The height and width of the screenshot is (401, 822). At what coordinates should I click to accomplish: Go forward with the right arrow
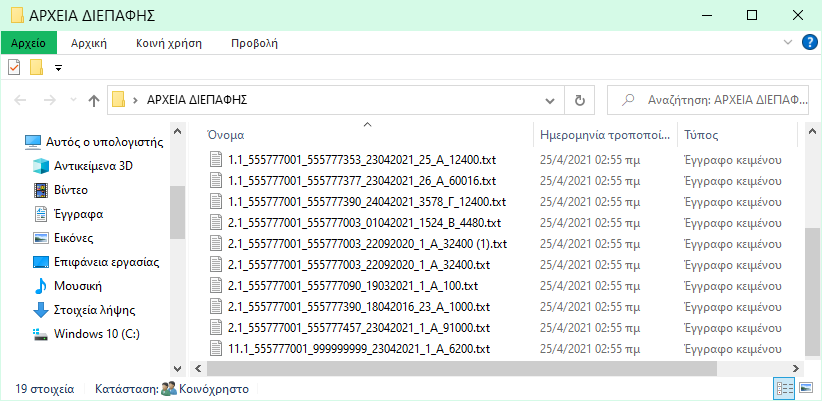49,100
